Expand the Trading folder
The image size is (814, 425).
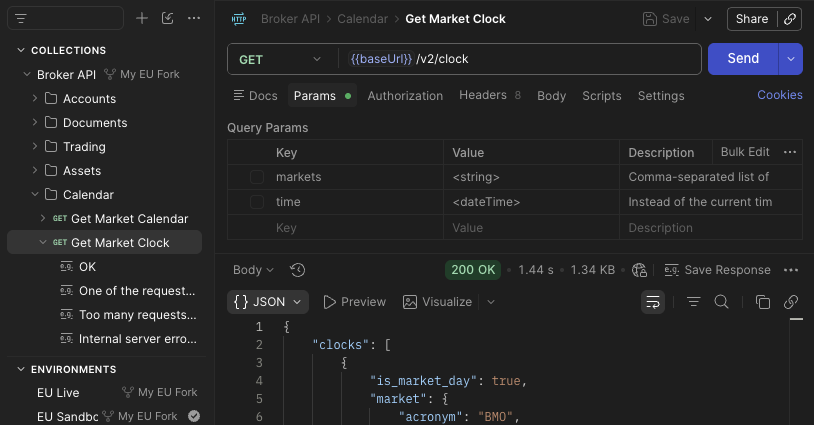click(x=35, y=146)
